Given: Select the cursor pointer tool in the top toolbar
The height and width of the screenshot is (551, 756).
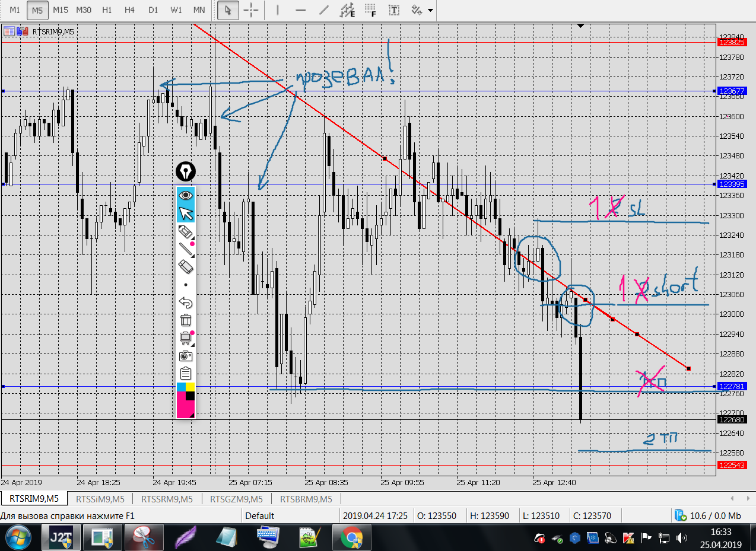Looking at the screenshot, I should pos(228,10).
